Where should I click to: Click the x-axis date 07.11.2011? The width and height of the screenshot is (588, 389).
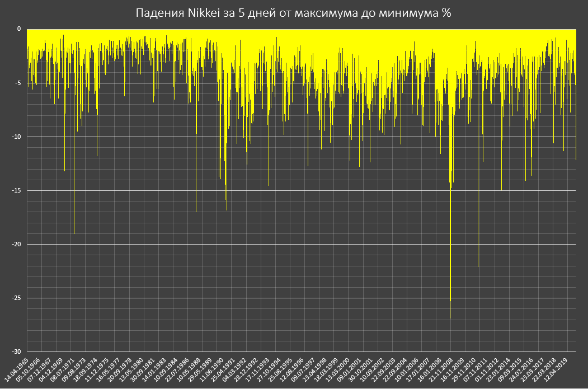(474, 370)
